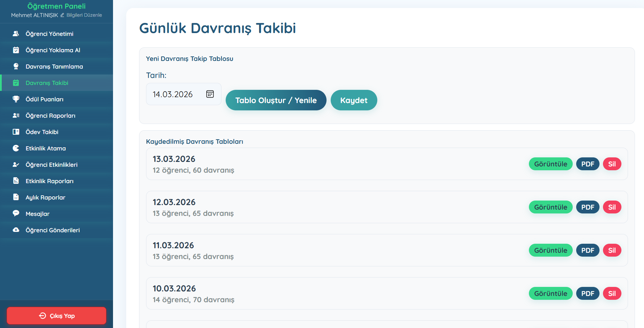Open the calendar picker in Tarih field
Image resolution: width=644 pixels, height=328 pixels.
tap(210, 94)
